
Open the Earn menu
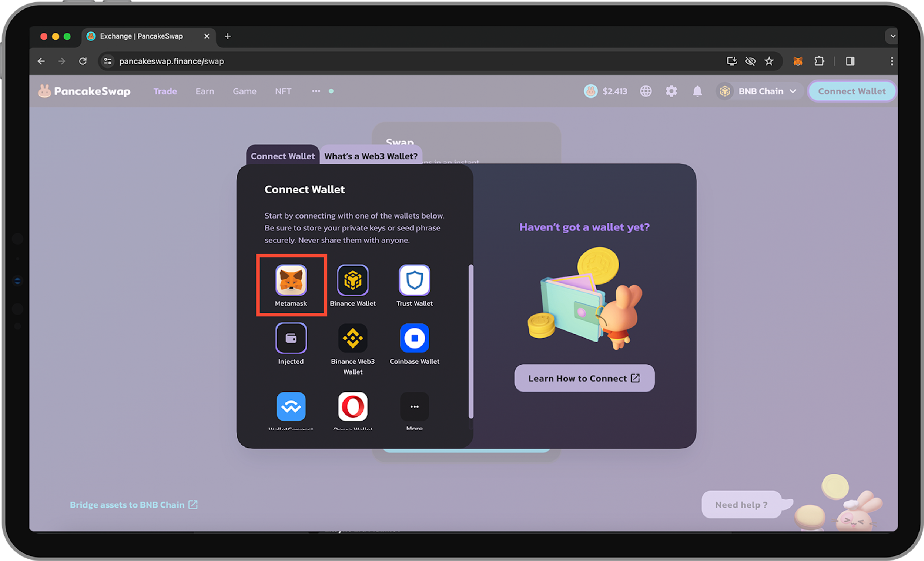coord(205,91)
